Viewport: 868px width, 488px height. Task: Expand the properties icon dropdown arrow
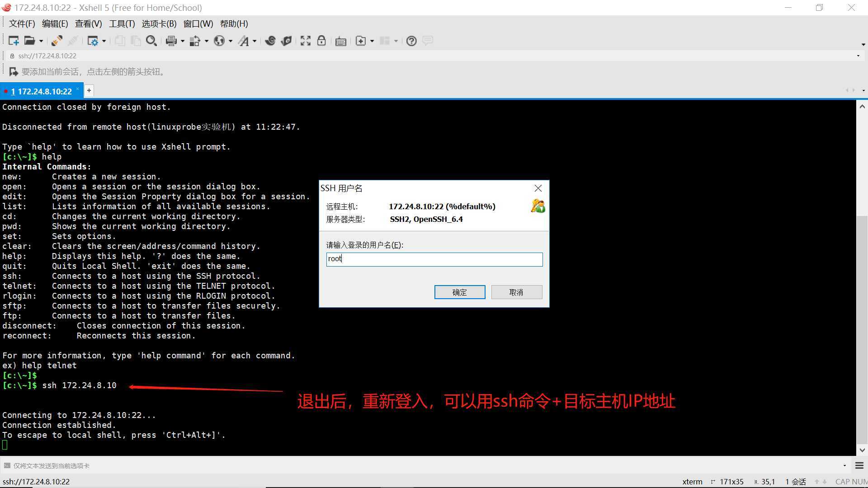pos(104,41)
